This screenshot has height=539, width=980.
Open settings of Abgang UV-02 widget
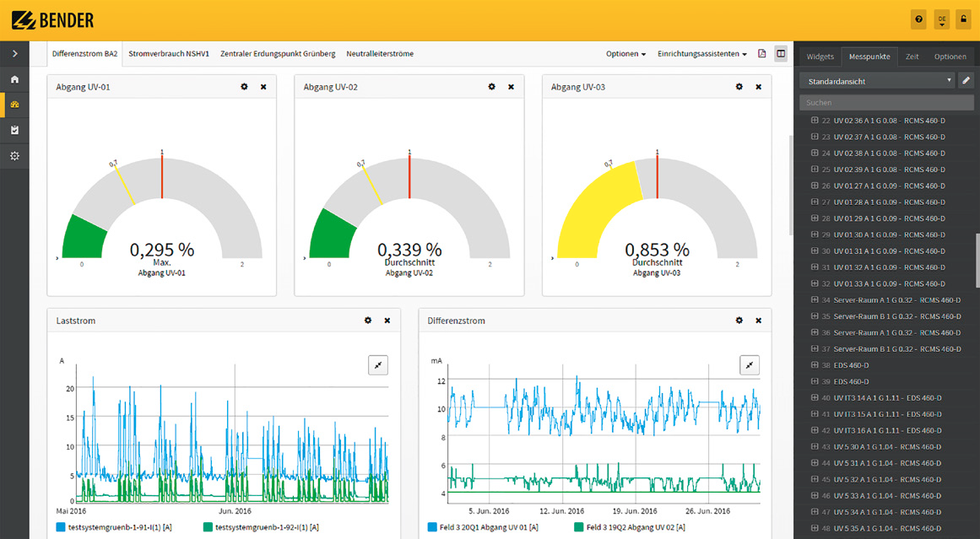coord(492,87)
